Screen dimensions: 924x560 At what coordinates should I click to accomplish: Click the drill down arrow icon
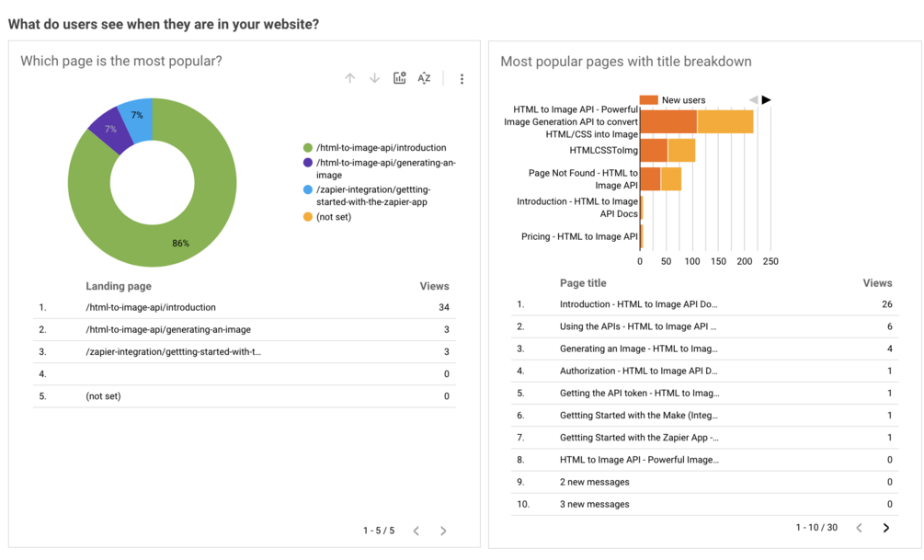(374, 79)
